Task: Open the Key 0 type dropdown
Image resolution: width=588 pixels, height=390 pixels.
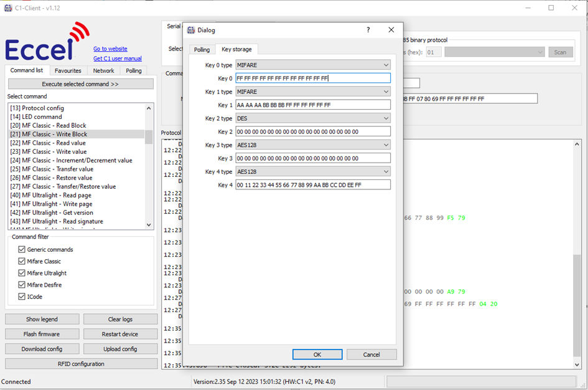Action: (313, 65)
